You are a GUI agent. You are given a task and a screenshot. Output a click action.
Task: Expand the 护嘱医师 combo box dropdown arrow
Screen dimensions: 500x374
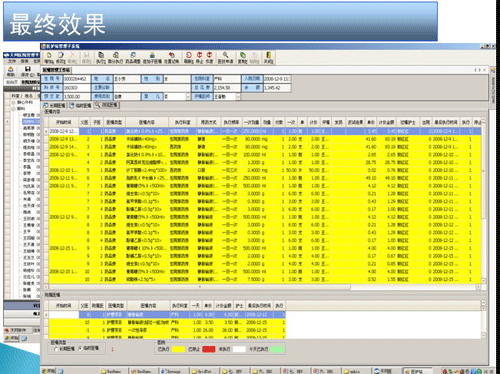tap(238, 97)
